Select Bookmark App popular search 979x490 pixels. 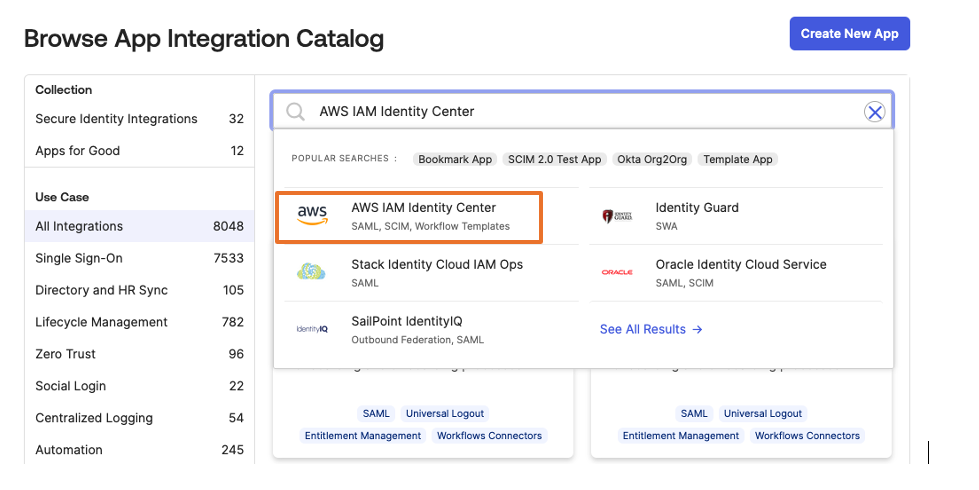point(455,159)
